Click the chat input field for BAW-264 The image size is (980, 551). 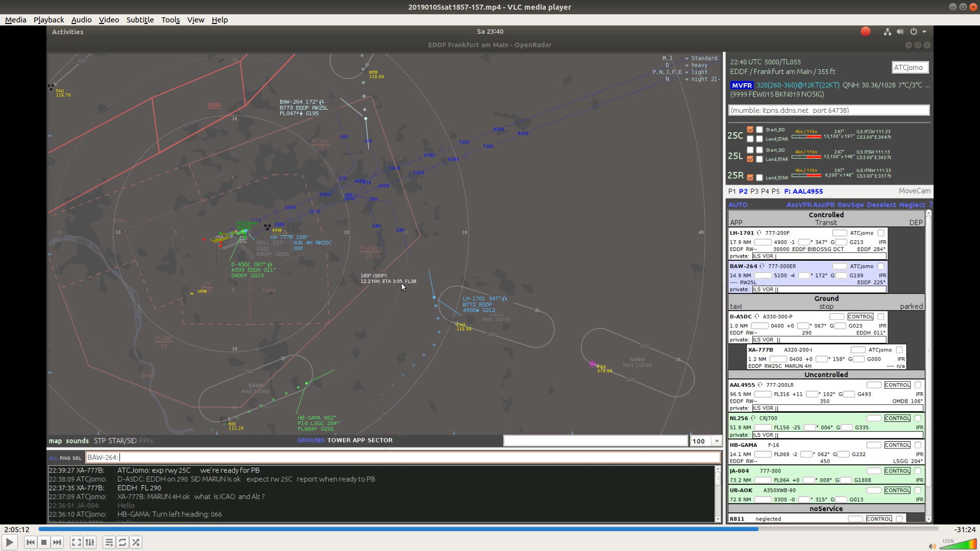pyautogui.click(x=403, y=458)
